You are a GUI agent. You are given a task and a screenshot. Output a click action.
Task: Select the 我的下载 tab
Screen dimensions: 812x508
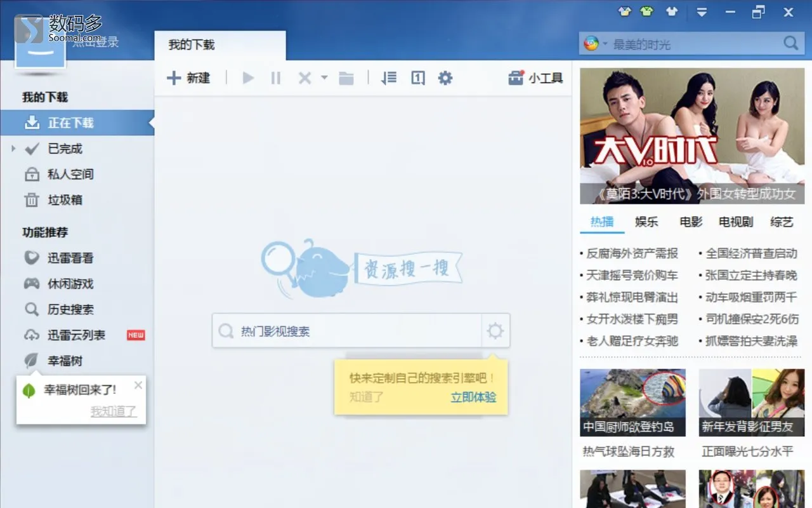[x=219, y=45]
